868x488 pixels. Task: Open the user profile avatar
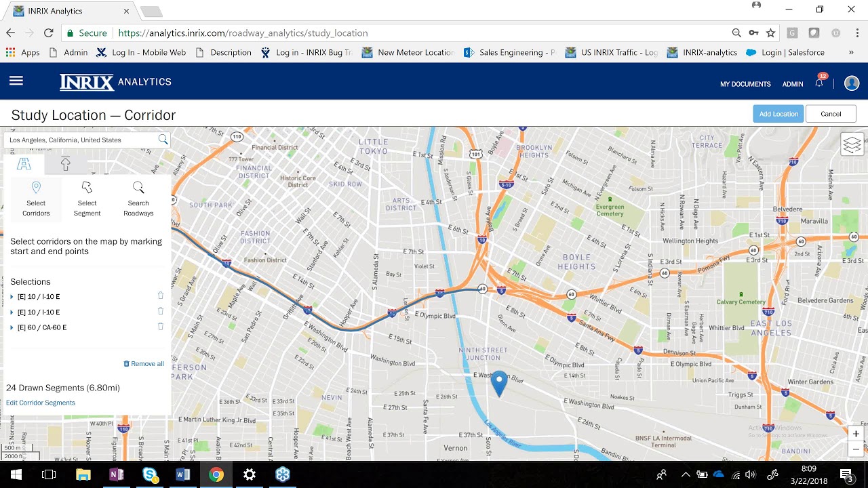(x=852, y=83)
